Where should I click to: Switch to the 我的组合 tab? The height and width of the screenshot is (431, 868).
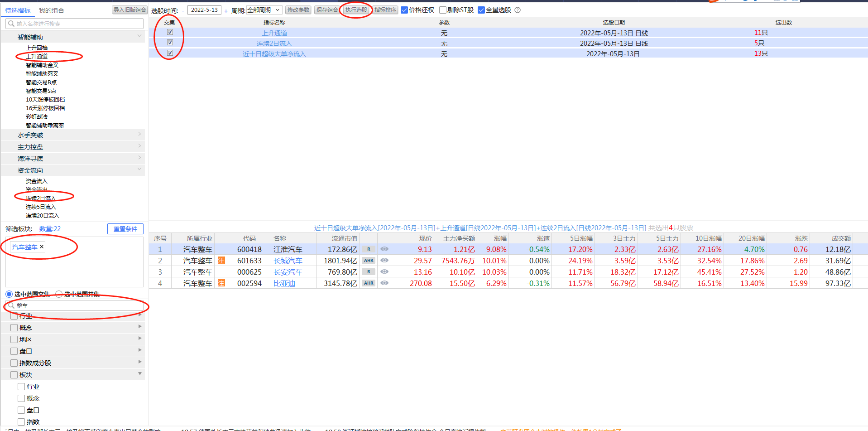[51, 10]
